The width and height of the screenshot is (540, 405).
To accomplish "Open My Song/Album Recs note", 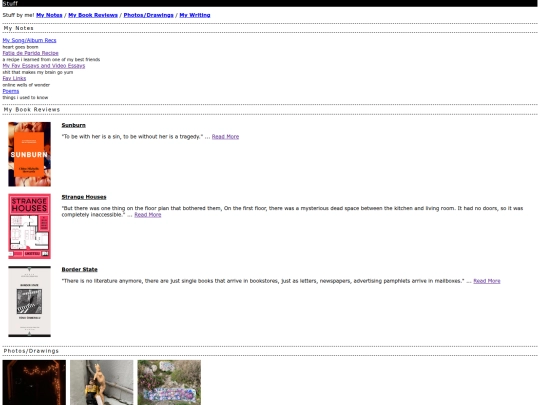I will click(29, 40).
